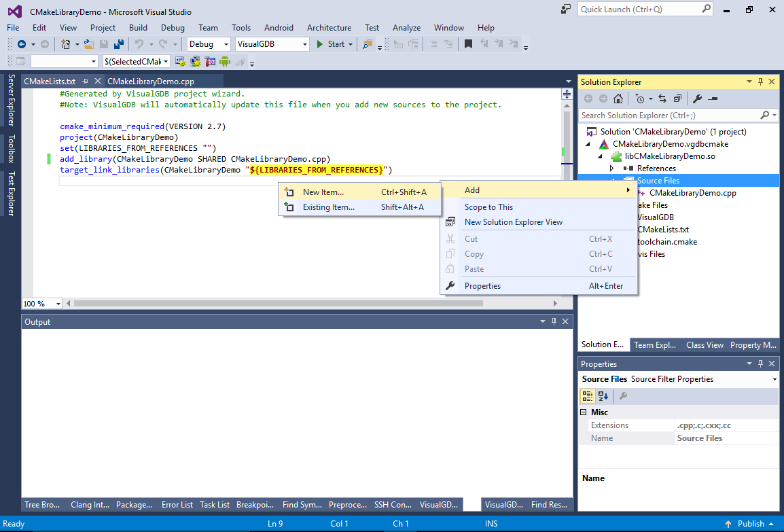The height and width of the screenshot is (532, 784).
Task: Click the Find in Files toolbar icon
Action: [x=368, y=44]
